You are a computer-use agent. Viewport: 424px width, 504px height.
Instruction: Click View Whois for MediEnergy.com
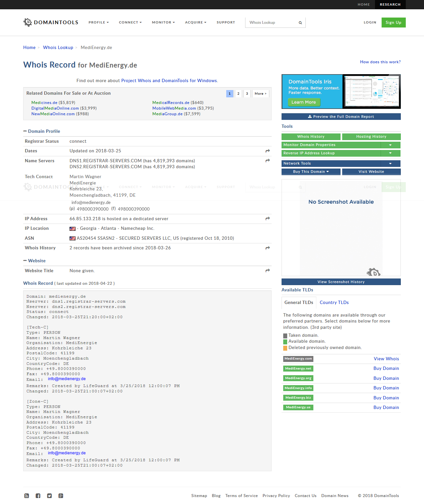[386, 359]
